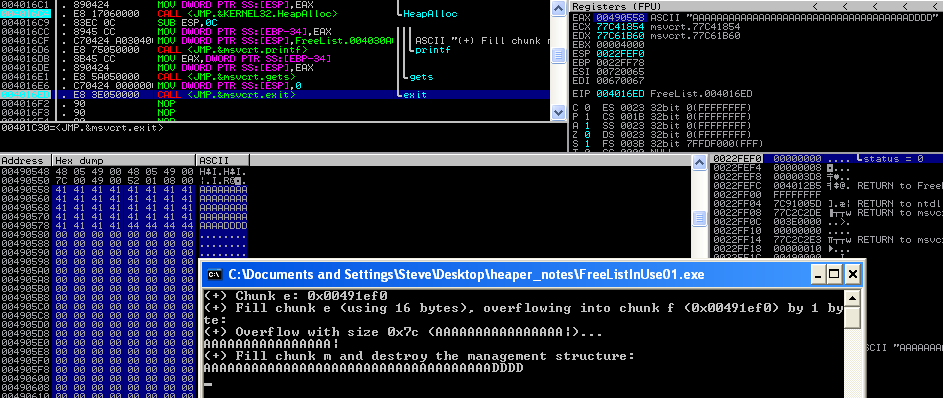The height and width of the screenshot is (398, 943).
Task: Select stack entry 0022FF14 with value 77C2C2E3
Action: click(x=827, y=240)
